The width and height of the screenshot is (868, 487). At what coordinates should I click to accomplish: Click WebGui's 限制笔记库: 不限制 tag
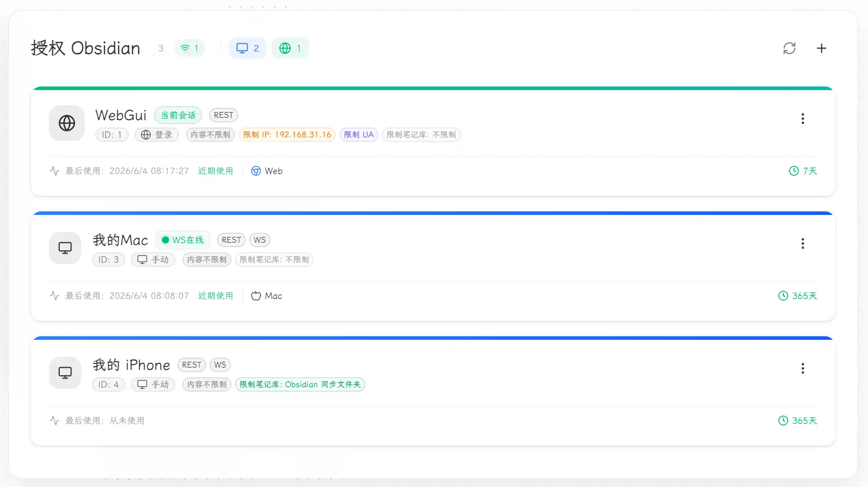tap(422, 135)
